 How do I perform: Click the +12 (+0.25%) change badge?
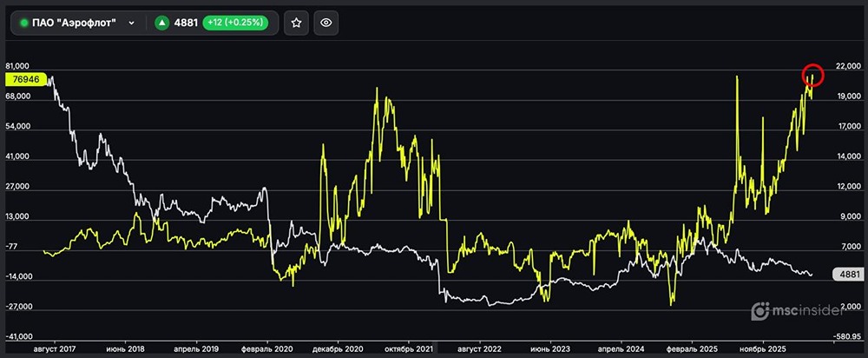(x=235, y=23)
